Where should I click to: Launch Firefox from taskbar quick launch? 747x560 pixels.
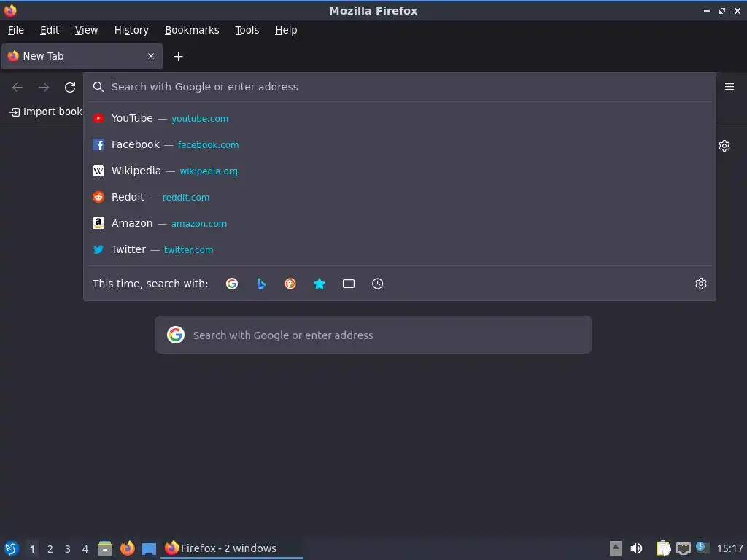127,548
